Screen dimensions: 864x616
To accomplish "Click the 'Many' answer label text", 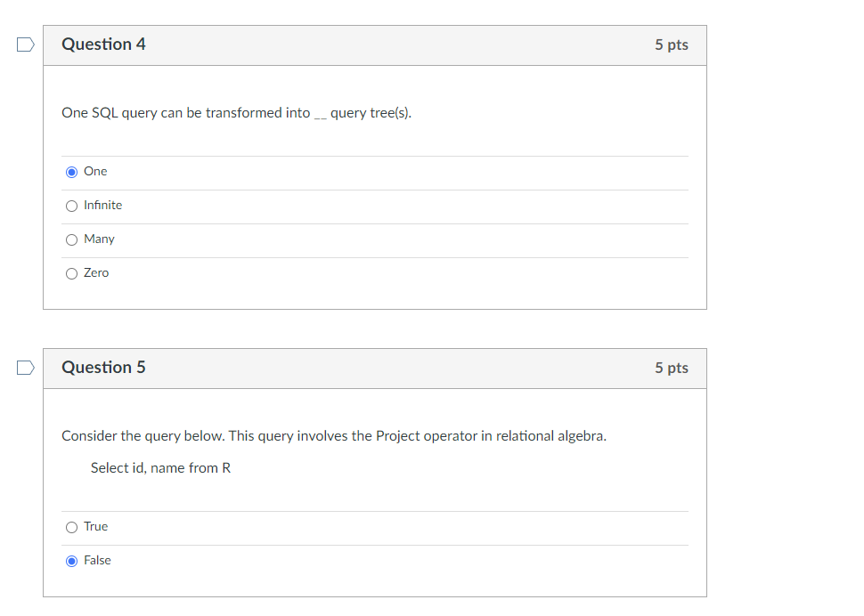I will 100,239.
